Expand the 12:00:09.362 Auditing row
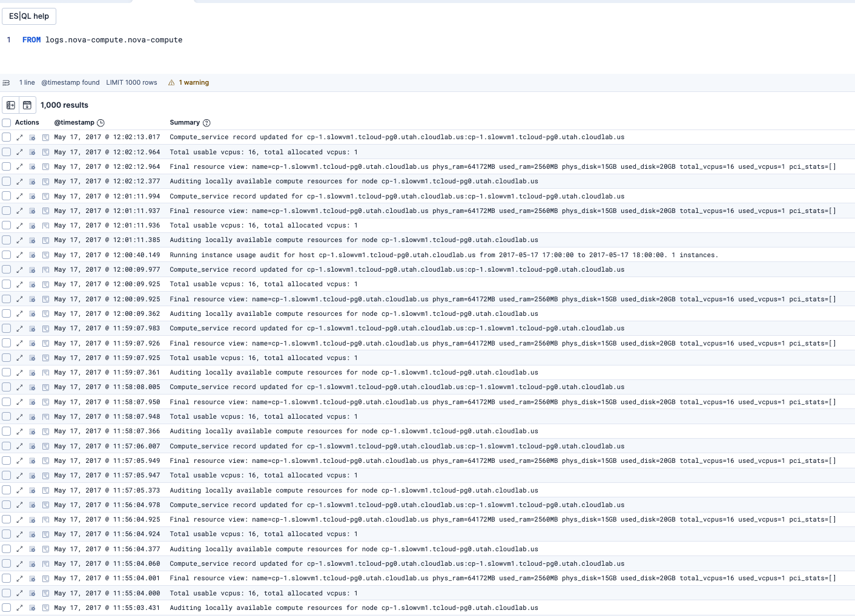Image resolution: width=855 pixels, height=616 pixels. click(19, 314)
